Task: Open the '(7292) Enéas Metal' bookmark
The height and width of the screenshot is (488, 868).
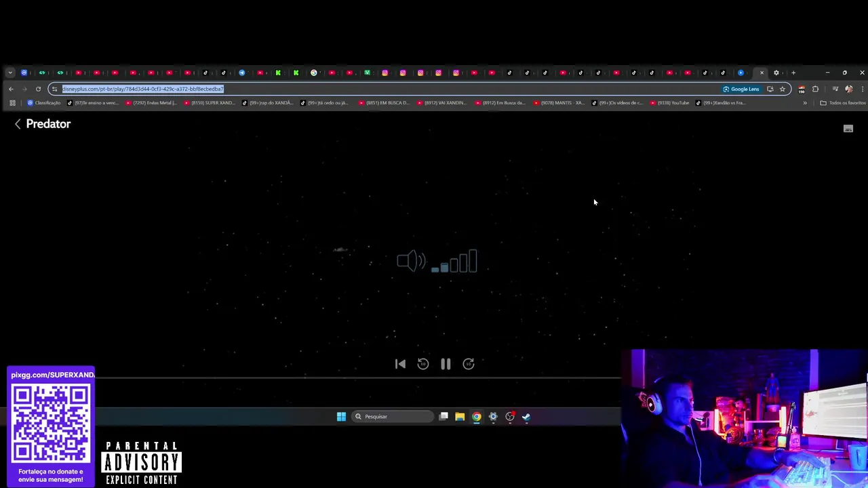Action: (151, 103)
